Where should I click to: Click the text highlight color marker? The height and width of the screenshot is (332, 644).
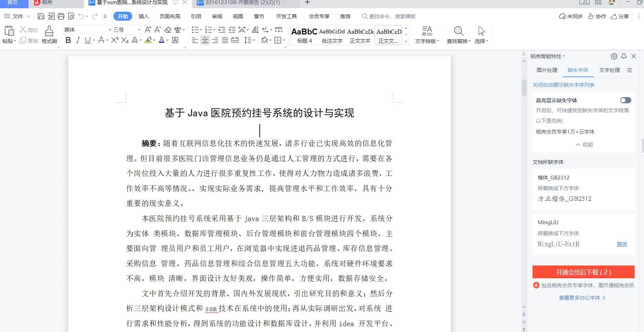click(148, 40)
